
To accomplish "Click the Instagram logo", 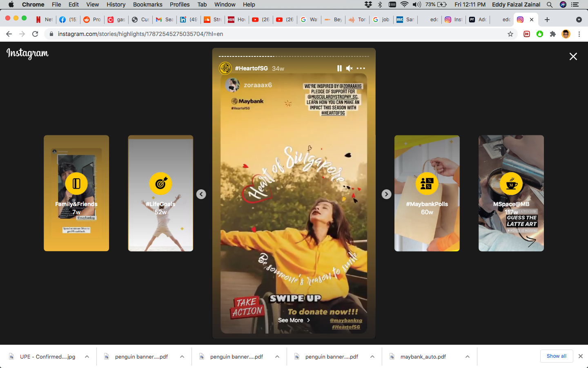I will pyautogui.click(x=27, y=54).
